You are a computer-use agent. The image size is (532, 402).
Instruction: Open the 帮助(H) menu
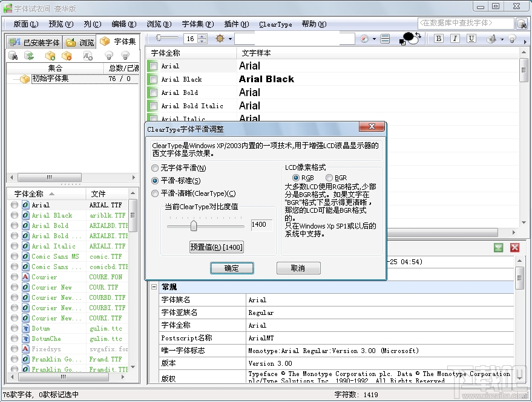coord(314,24)
